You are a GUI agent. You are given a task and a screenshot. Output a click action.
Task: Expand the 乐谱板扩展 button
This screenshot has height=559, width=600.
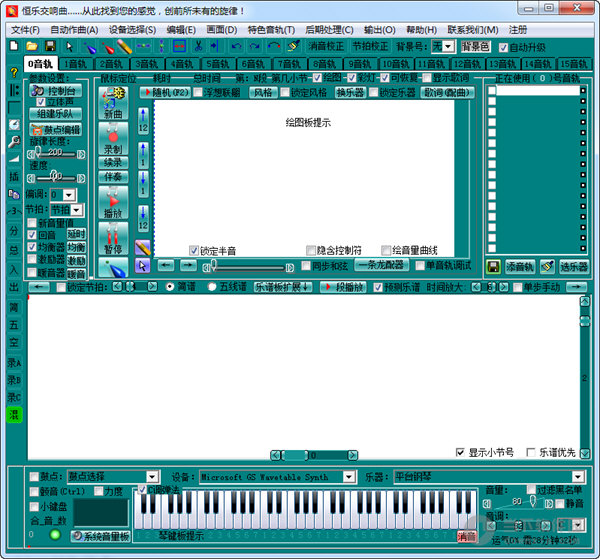point(282,287)
